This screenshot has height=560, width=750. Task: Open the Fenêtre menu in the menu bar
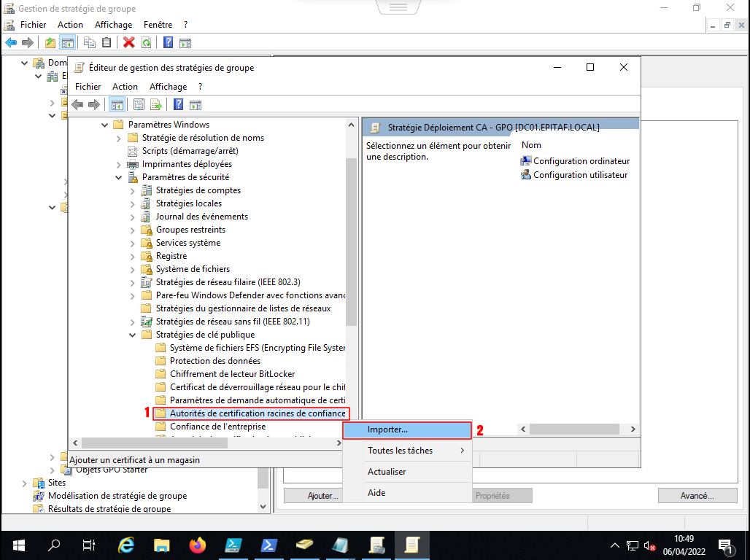[x=158, y=25]
